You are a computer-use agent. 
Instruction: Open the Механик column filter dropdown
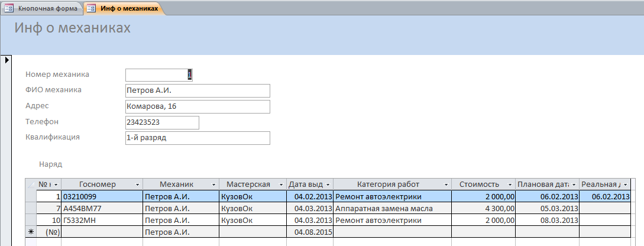tap(213, 185)
